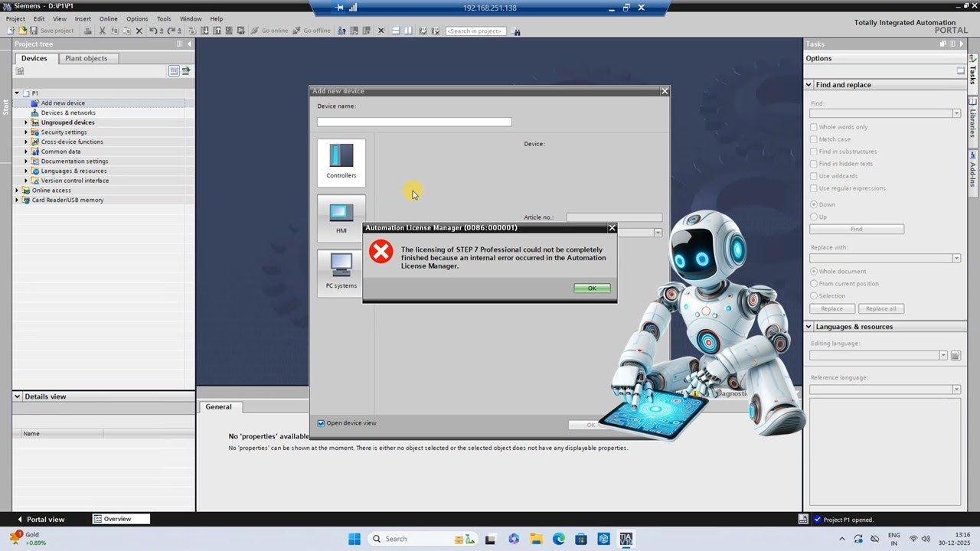Viewport: 980px width, 551px height.
Task: Click the project tree view toggle icon
Action: tap(174, 71)
